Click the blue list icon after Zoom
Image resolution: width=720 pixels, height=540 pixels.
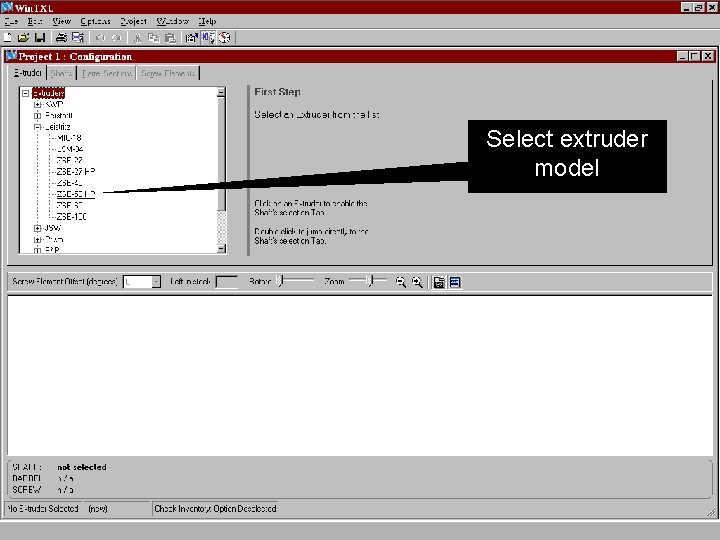[x=455, y=282]
